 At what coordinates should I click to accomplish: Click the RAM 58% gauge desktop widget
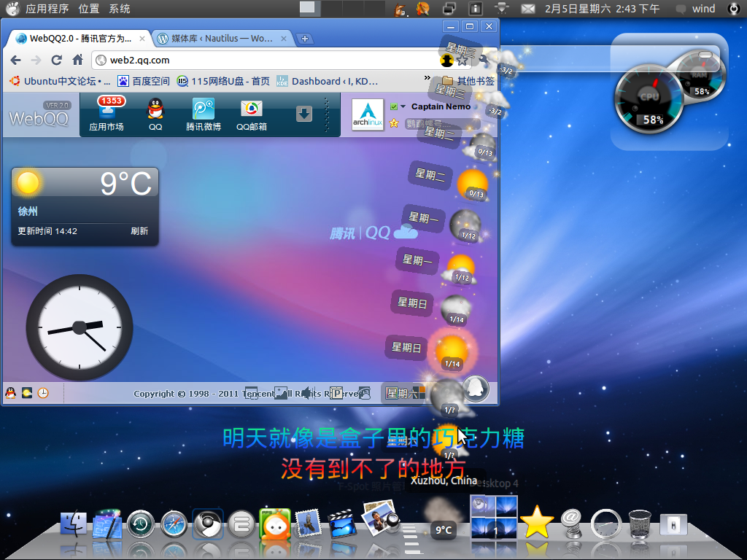(x=700, y=76)
